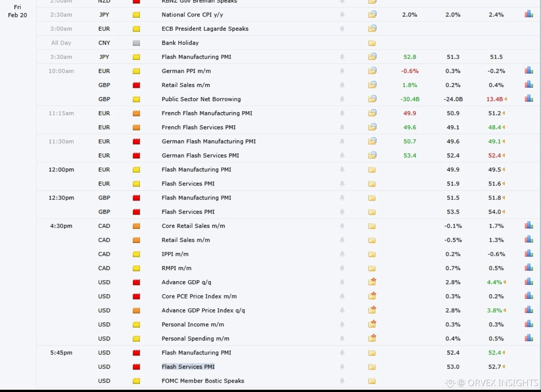541x392 pixels.
Task: Click the forecast value 53.0
Action: click(453, 367)
